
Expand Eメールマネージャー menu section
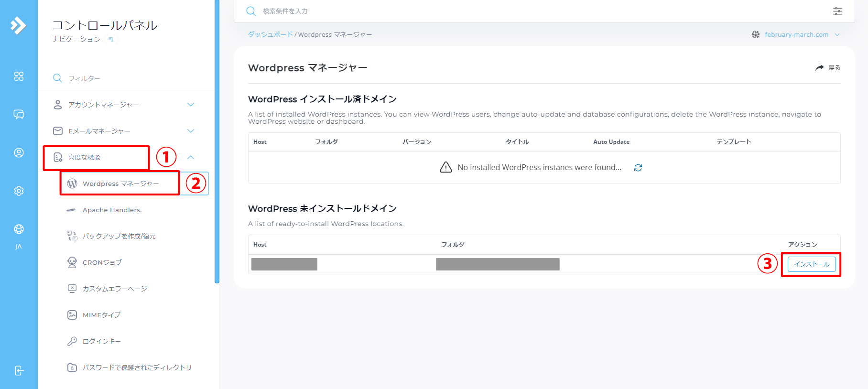tap(191, 131)
